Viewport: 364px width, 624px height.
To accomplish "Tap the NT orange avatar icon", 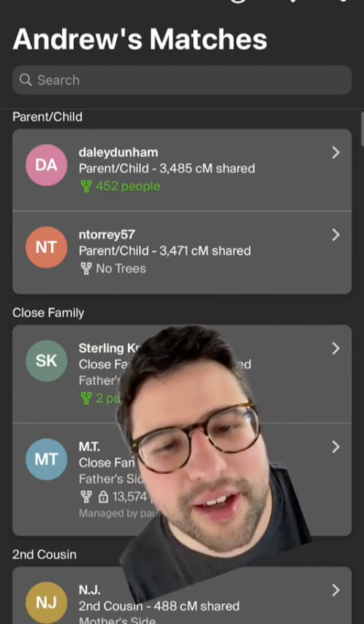I will (x=46, y=247).
